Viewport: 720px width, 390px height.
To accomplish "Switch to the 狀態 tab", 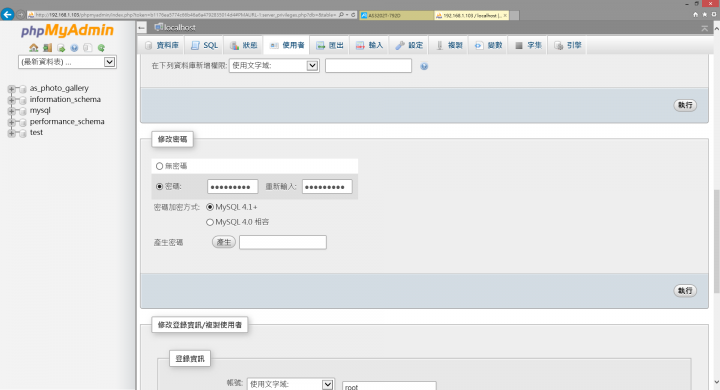I will [x=243, y=45].
